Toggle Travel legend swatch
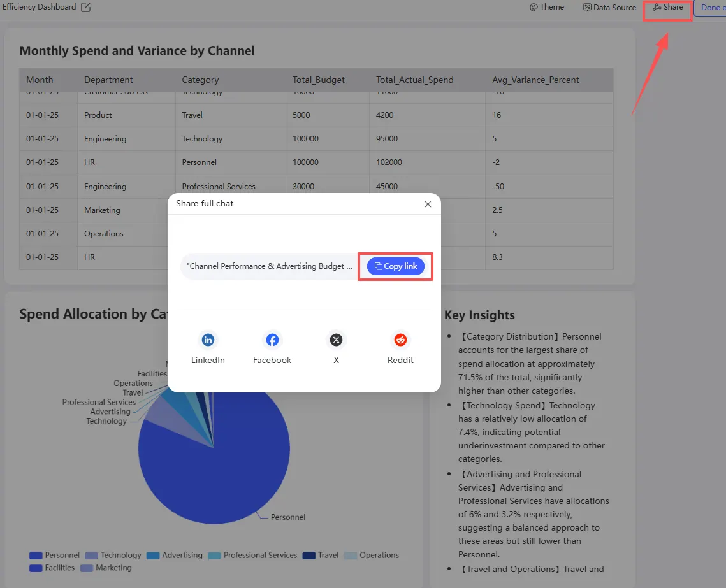Viewport: 726px width, 588px height. click(x=309, y=556)
